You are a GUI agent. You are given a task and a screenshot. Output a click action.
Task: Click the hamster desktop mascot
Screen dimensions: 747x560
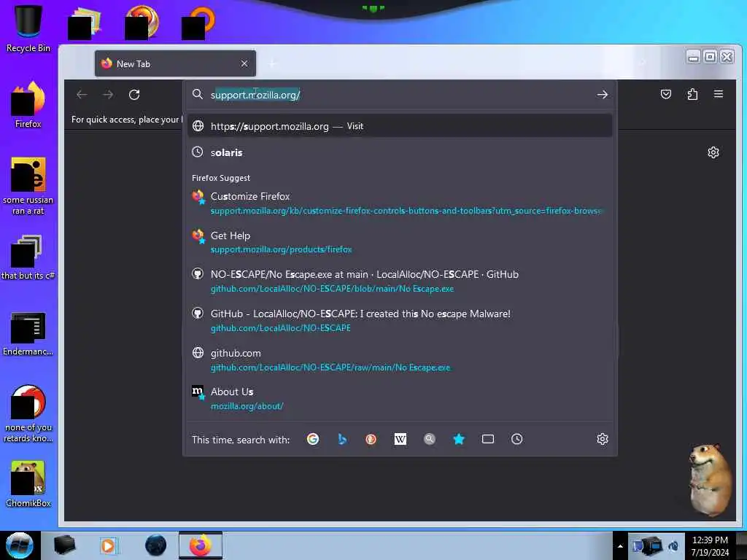click(711, 478)
